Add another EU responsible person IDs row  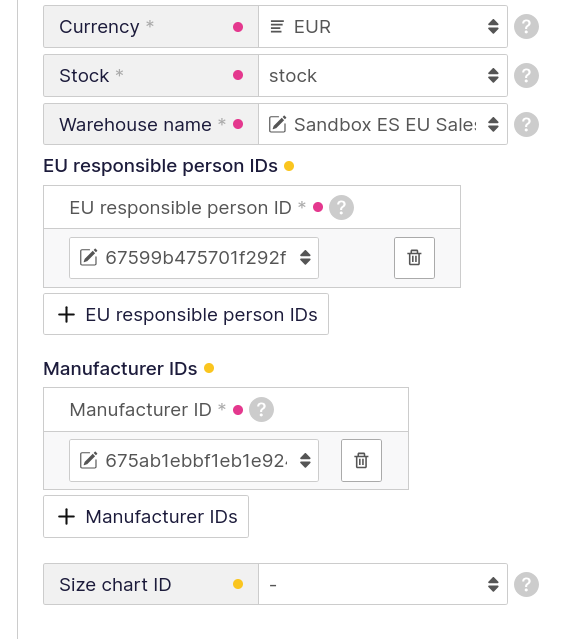pos(186,314)
